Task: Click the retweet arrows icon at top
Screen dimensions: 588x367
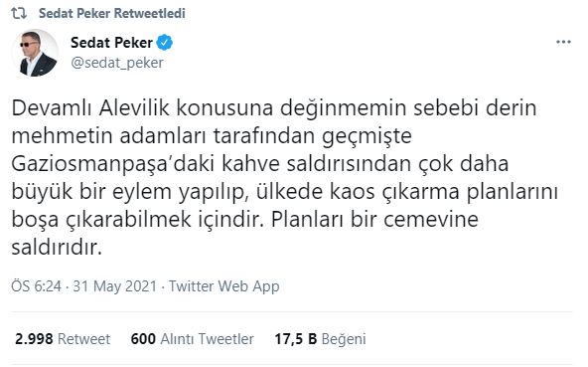Action: coord(19,14)
